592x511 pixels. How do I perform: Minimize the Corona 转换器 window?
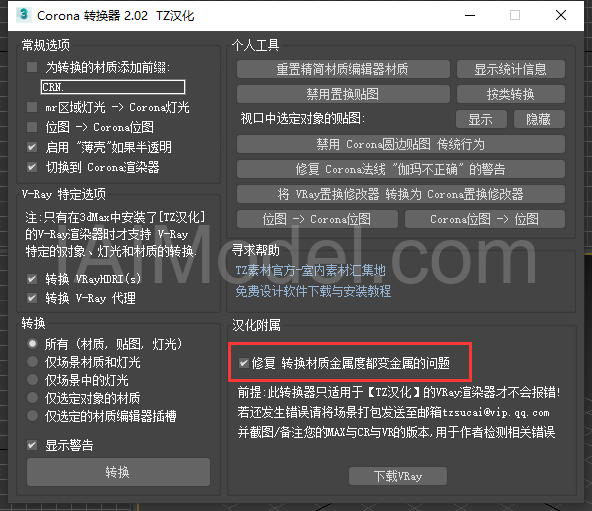470,15
